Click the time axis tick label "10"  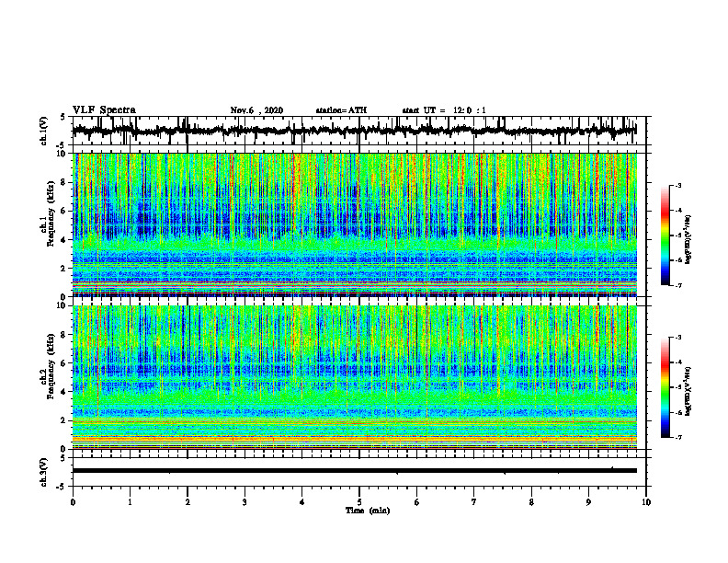(646, 502)
